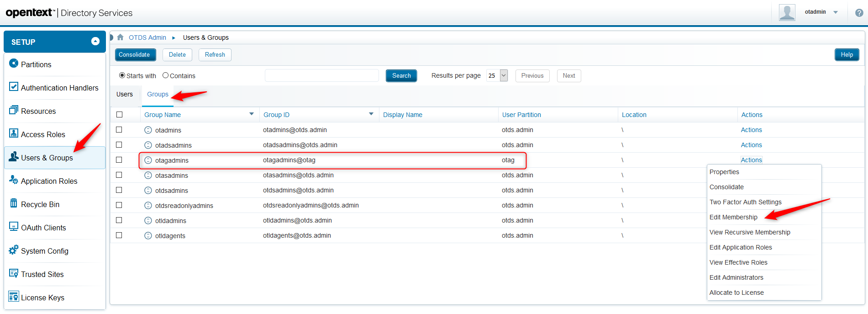Click the Partitions icon in sidebar
Viewport: 868px width, 314px height.
point(14,64)
